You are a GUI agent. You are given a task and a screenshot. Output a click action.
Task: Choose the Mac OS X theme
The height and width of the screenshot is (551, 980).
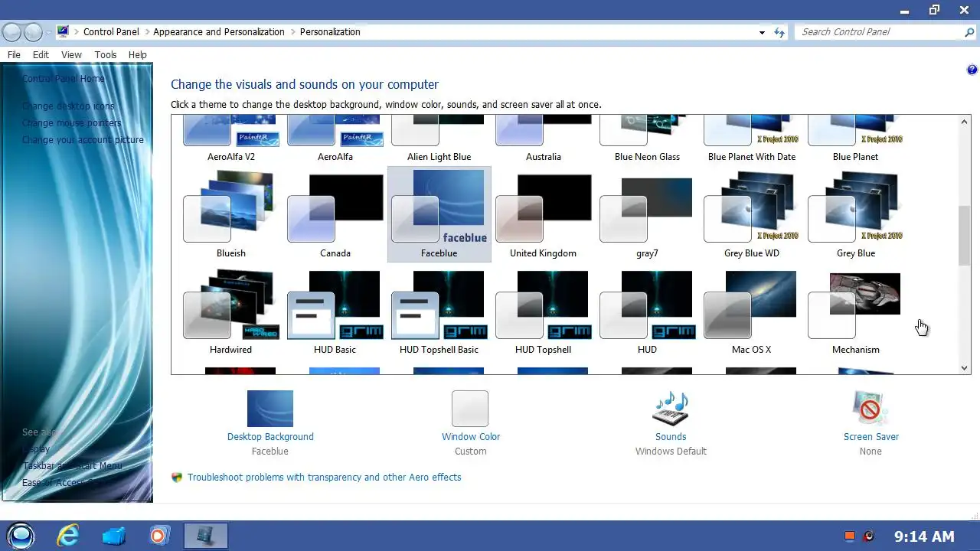point(752,311)
